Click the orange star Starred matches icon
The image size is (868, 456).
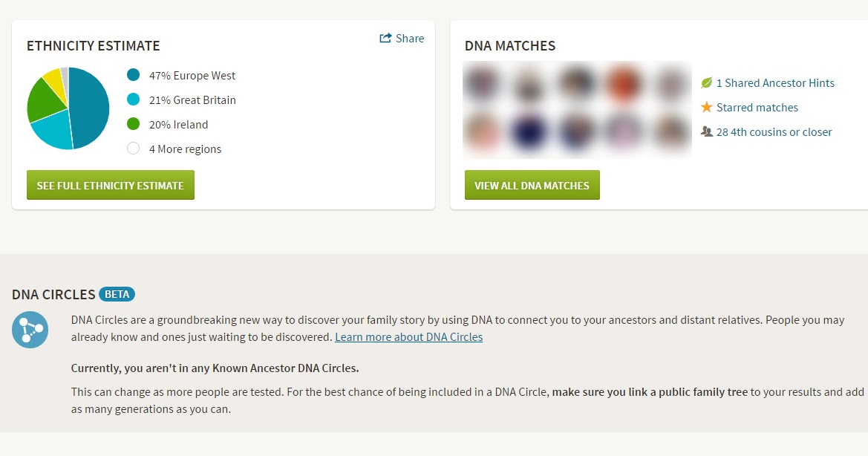pos(706,107)
